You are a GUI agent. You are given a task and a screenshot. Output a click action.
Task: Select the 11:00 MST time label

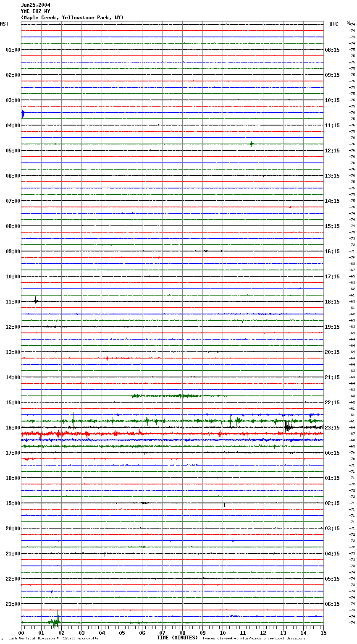(13, 302)
